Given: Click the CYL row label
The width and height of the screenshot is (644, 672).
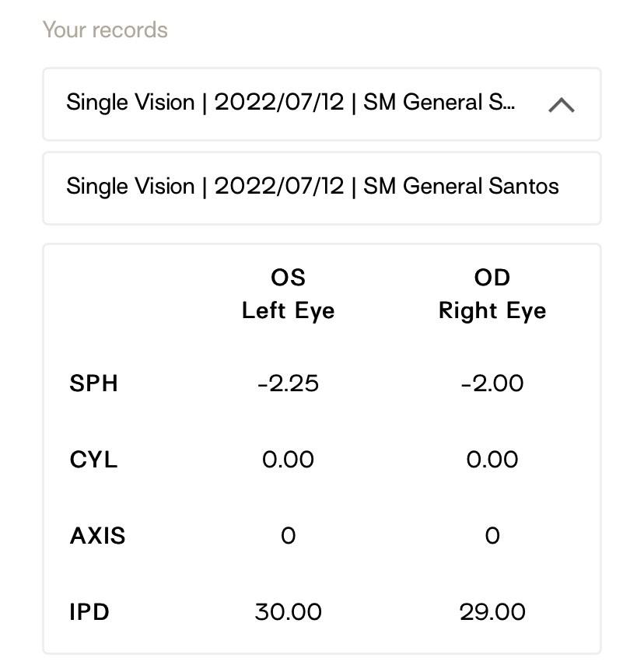Looking at the screenshot, I should point(92,460).
